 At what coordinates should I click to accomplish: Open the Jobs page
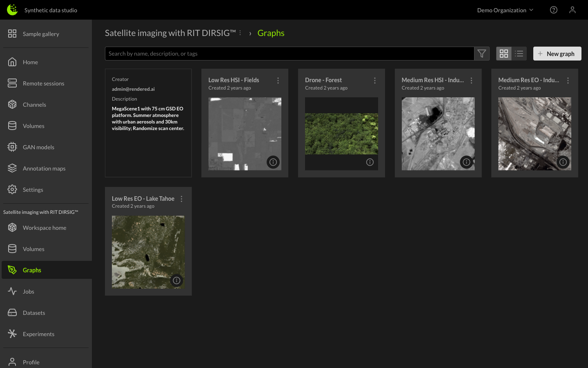pyautogui.click(x=28, y=291)
